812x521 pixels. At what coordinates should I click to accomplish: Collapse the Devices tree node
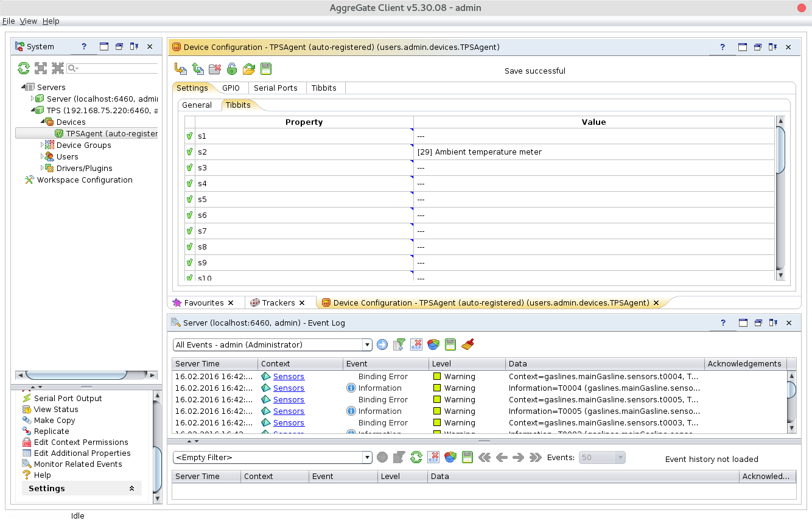point(43,122)
